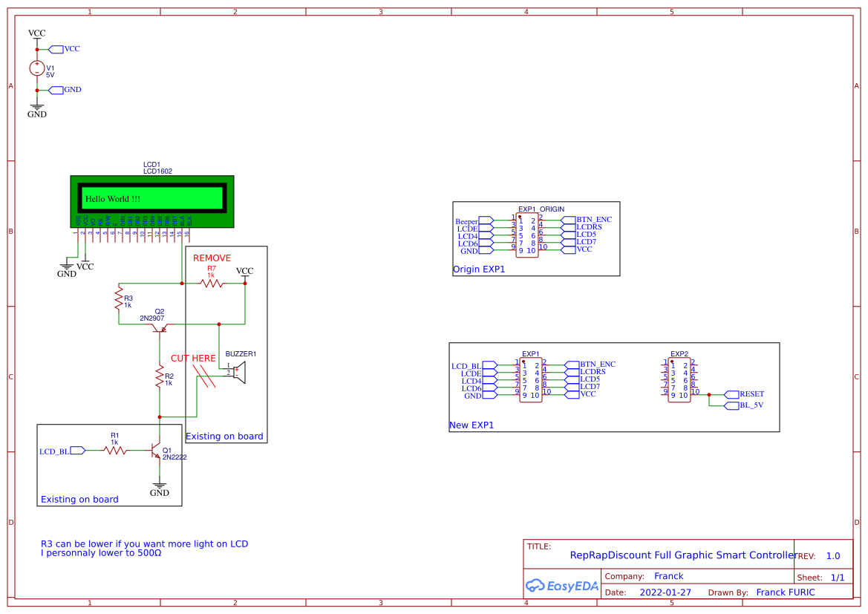Image resolution: width=868 pixels, height=614 pixels.
Task: Select the Date field value 2022-01-27
Action: click(665, 592)
